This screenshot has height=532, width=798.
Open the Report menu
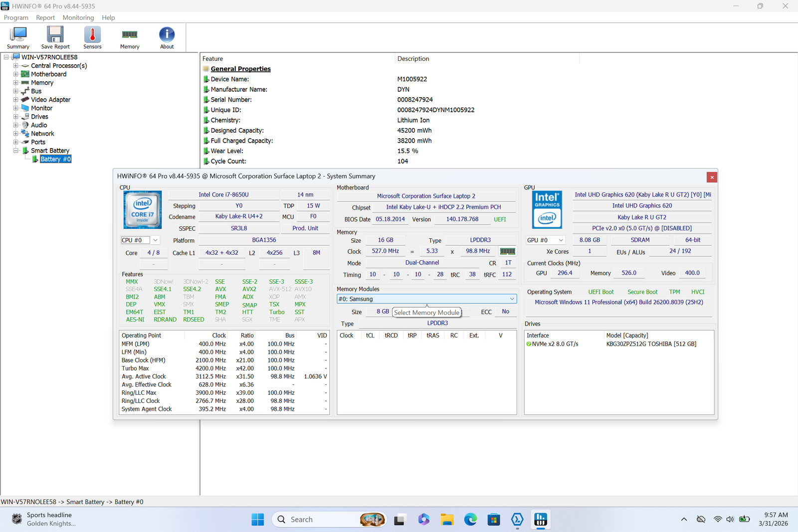pos(45,17)
